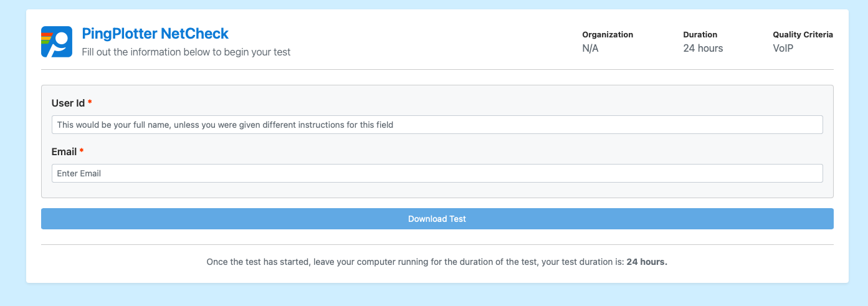Select the Quality Criteria heading
The image size is (868, 306).
pyautogui.click(x=803, y=35)
